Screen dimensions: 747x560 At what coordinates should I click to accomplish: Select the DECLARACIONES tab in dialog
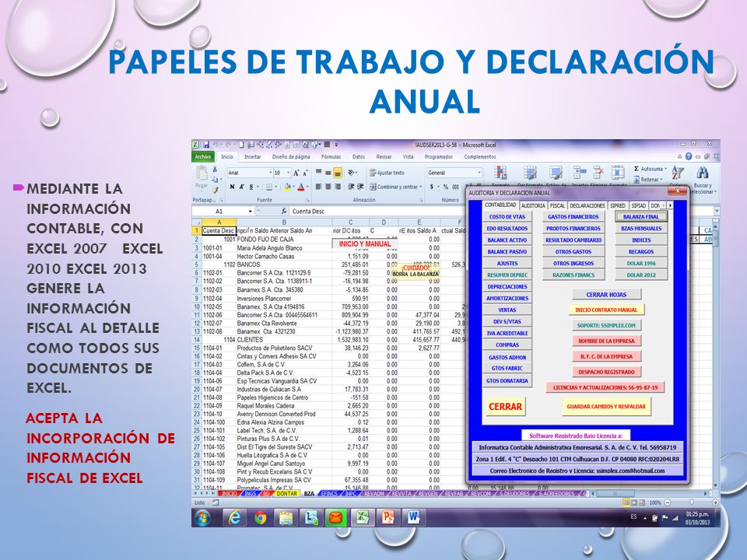(587, 205)
